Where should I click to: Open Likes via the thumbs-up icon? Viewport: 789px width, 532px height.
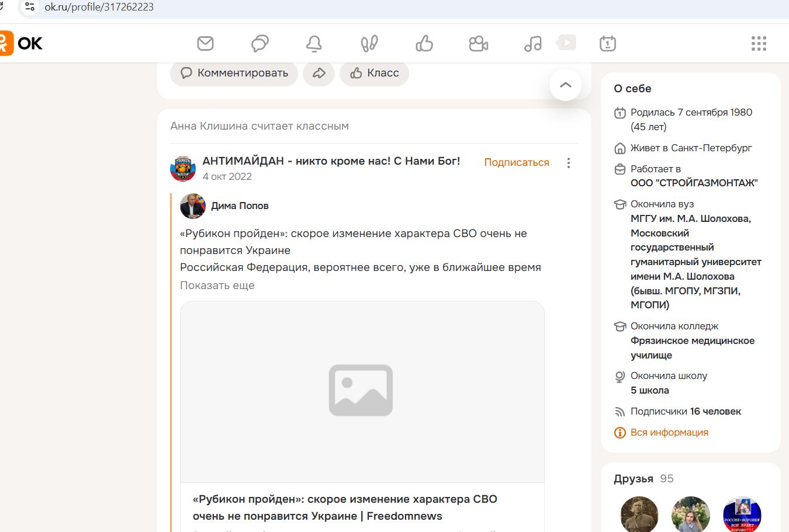[424, 43]
